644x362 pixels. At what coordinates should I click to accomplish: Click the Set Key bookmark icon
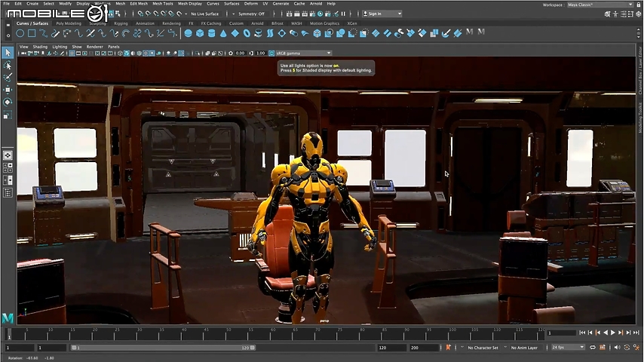448,348
